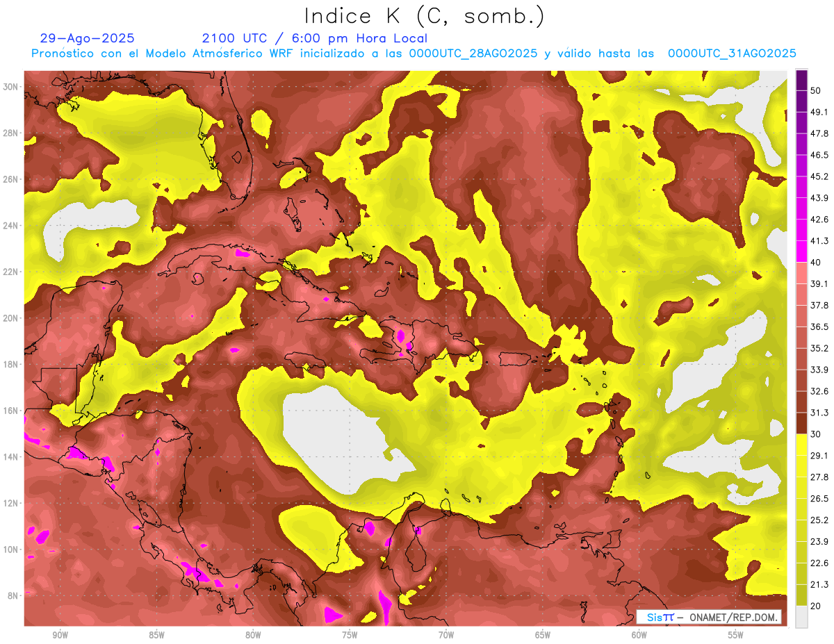Click the colorbar value "46.5"
The height and width of the screenshot is (644, 834).
click(x=819, y=155)
